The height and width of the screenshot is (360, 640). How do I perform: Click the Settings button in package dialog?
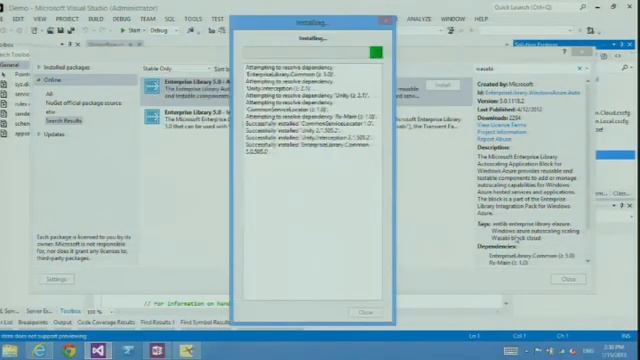click(x=56, y=279)
